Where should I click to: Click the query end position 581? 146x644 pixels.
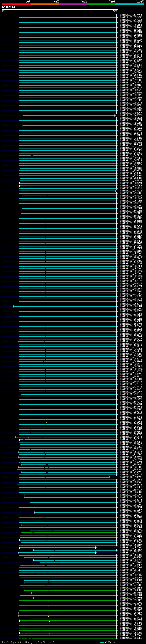(x=115, y=11)
